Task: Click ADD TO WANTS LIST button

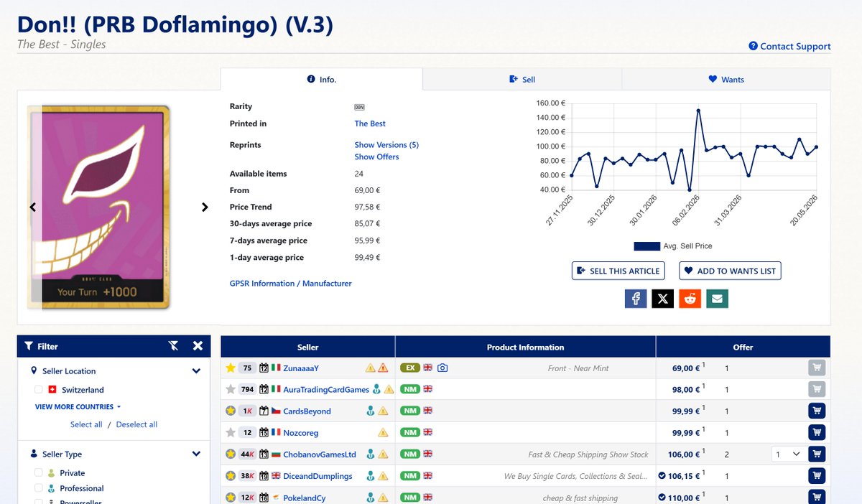Action: tap(730, 271)
